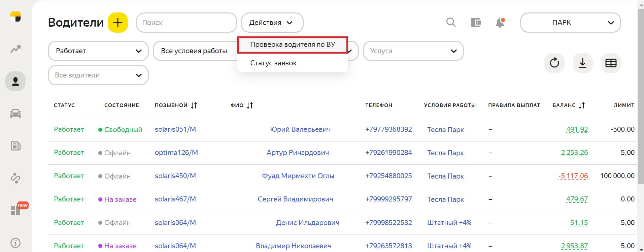Image resolution: width=644 pixels, height=252 pixels.
Task: Click Свободный state in first row
Action: (x=120, y=130)
